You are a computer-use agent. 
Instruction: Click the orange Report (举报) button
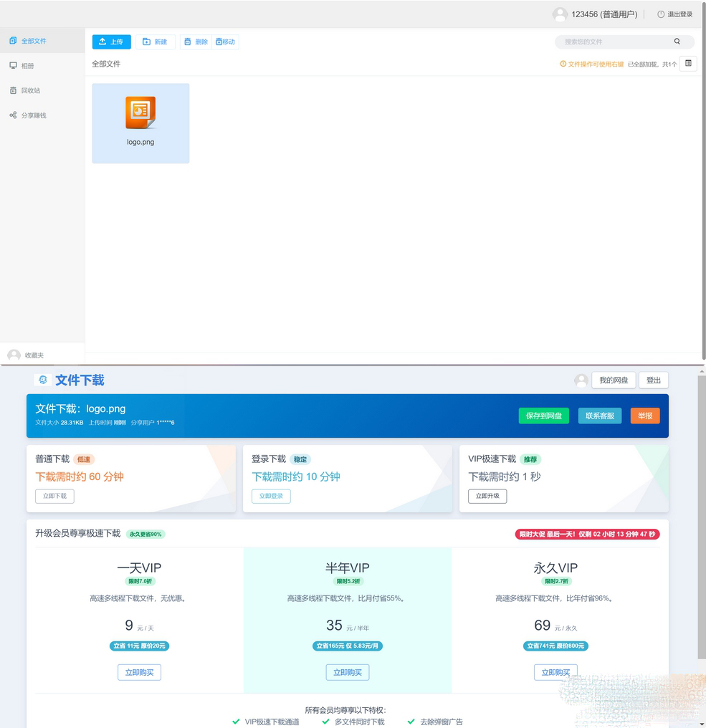645,416
